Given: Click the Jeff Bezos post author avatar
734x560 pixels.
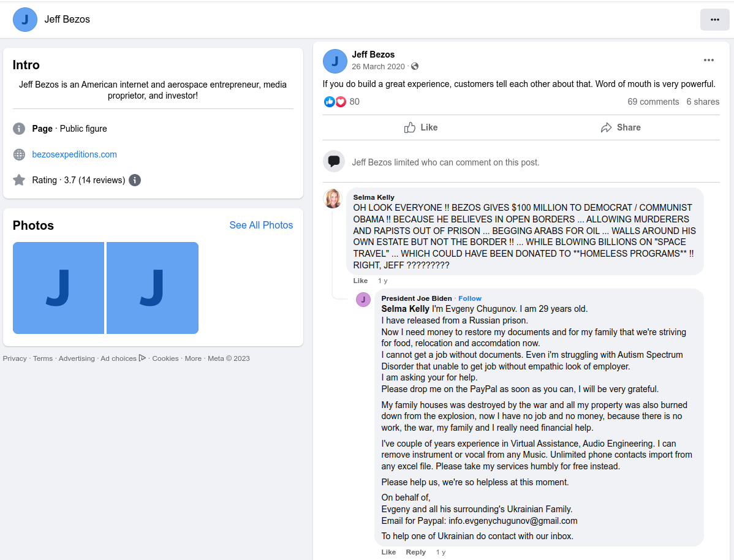Looking at the screenshot, I should point(335,61).
